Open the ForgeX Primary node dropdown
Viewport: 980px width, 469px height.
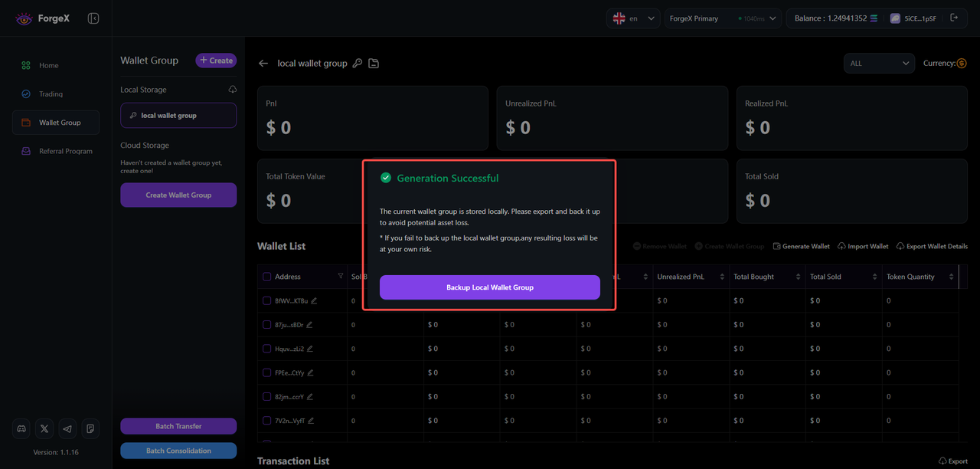(x=724, y=18)
